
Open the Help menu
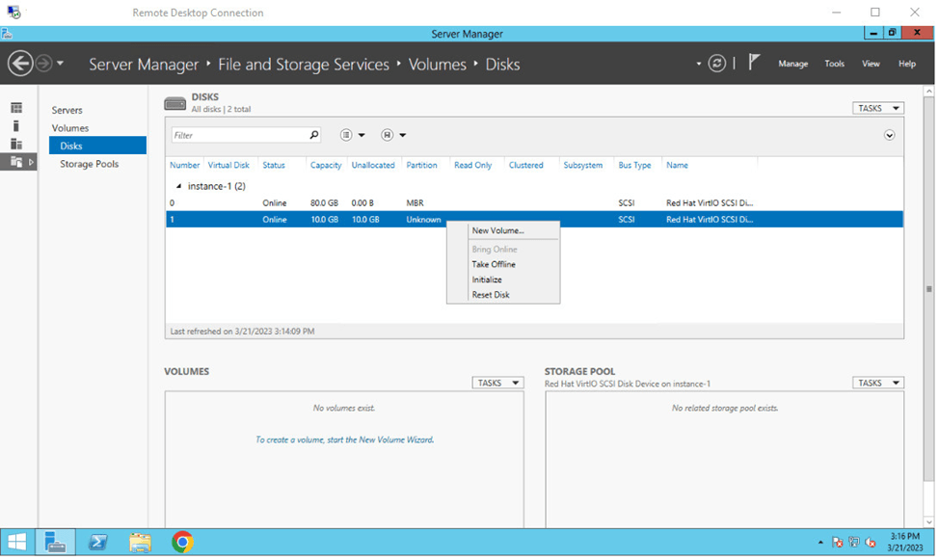coord(906,64)
